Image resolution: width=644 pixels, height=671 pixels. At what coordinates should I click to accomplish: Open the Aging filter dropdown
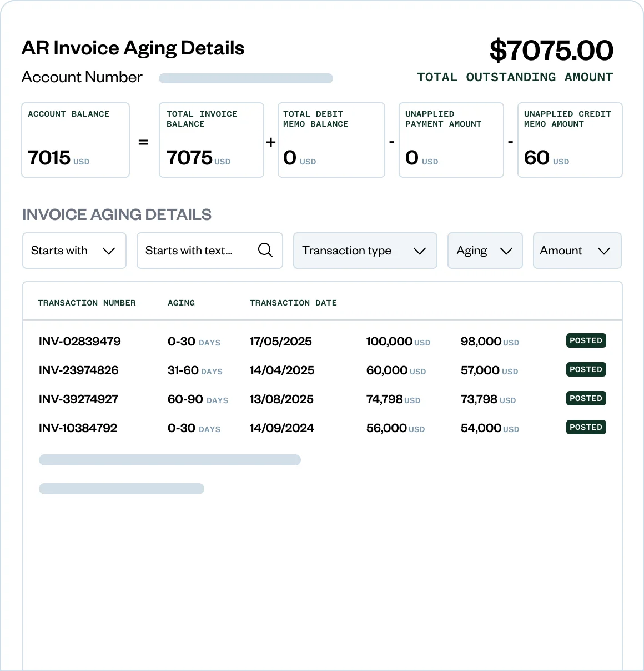tap(485, 251)
